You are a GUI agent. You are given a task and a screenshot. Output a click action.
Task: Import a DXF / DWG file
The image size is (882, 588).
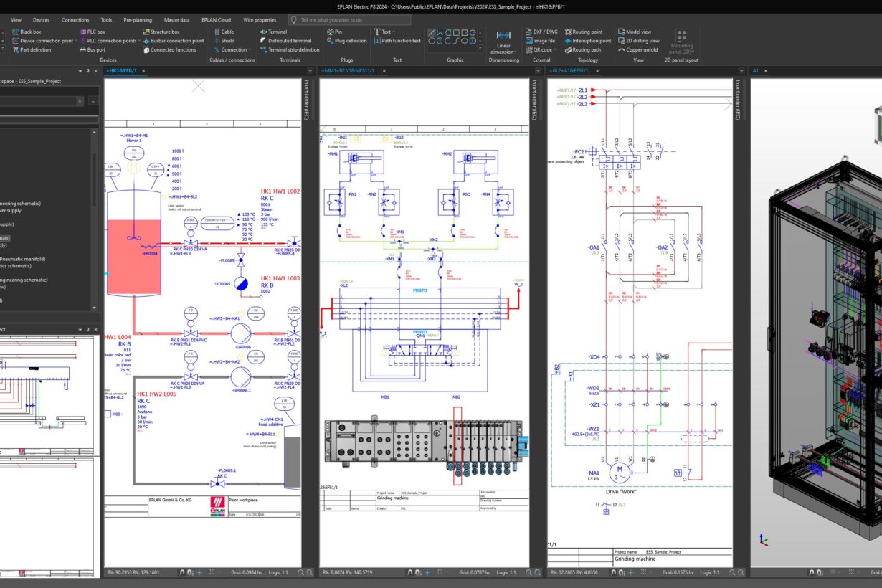click(541, 32)
